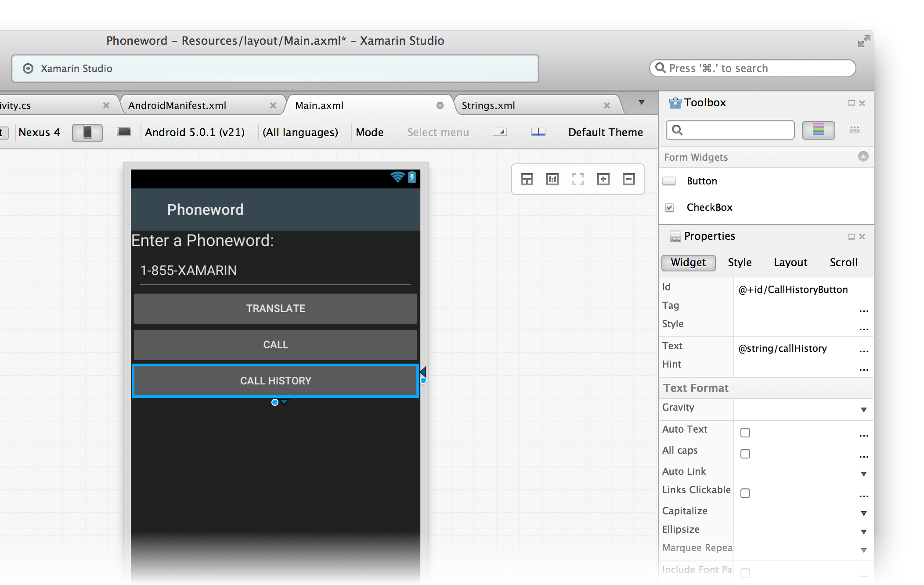Click the fit-to-screen zoom icon
Viewport: 924px width, 585px height.
pos(577,179)
